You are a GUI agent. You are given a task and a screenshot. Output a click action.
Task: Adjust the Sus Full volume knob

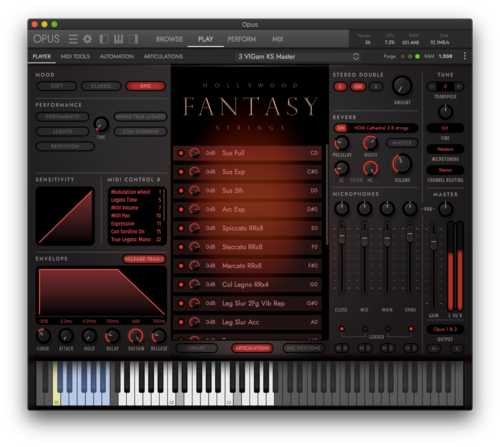coord(194,153)
